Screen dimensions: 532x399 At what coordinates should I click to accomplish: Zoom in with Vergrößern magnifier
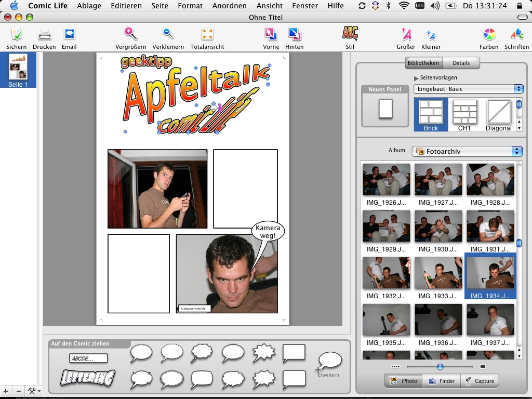point(130,34)
